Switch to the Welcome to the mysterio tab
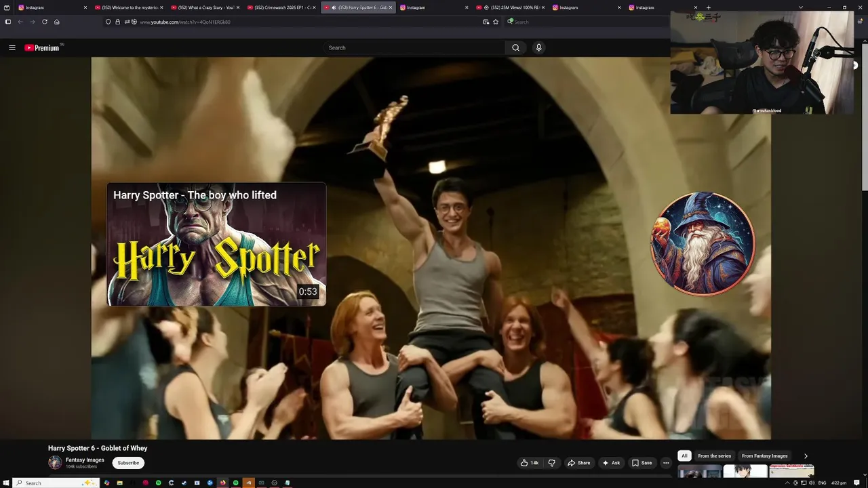Image resolution: width=868 pixels, height=488 pixels. [129, 7]
